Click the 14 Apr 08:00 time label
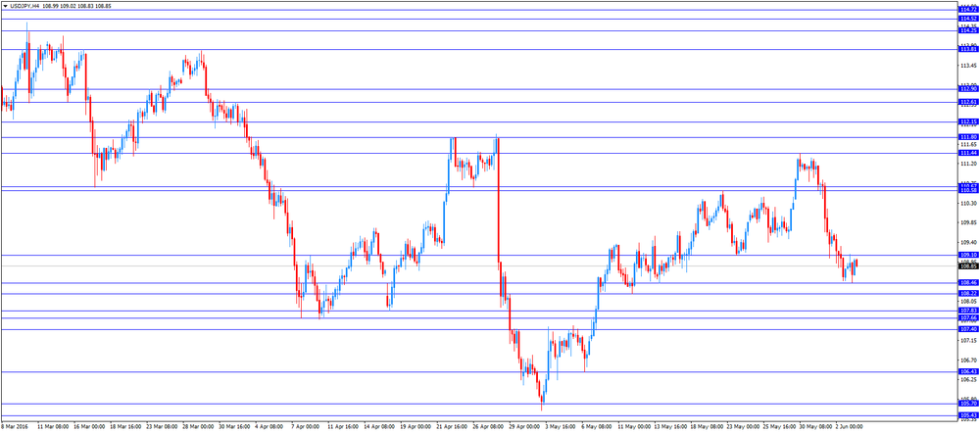Viewport: 980px width, 433px height. [x=380, y=427]
